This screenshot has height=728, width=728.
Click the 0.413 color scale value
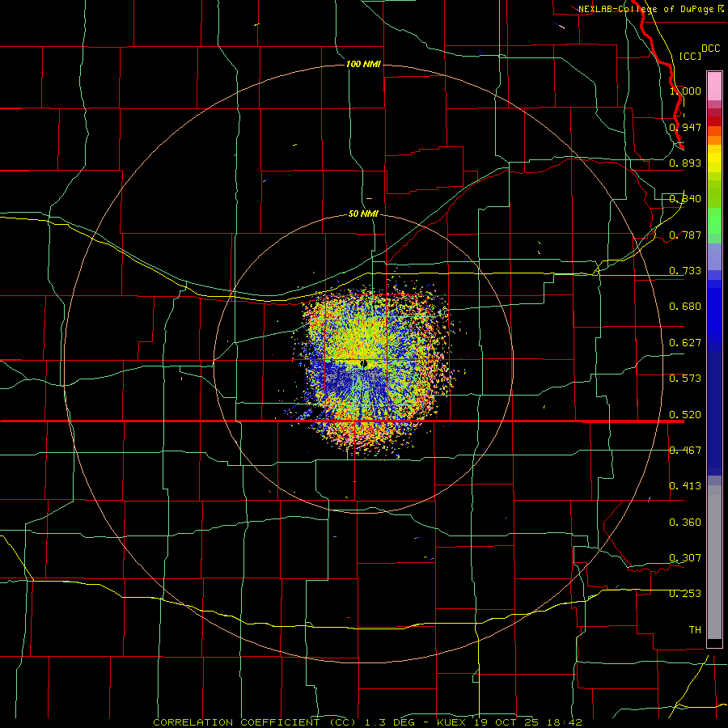pos(685,486)
